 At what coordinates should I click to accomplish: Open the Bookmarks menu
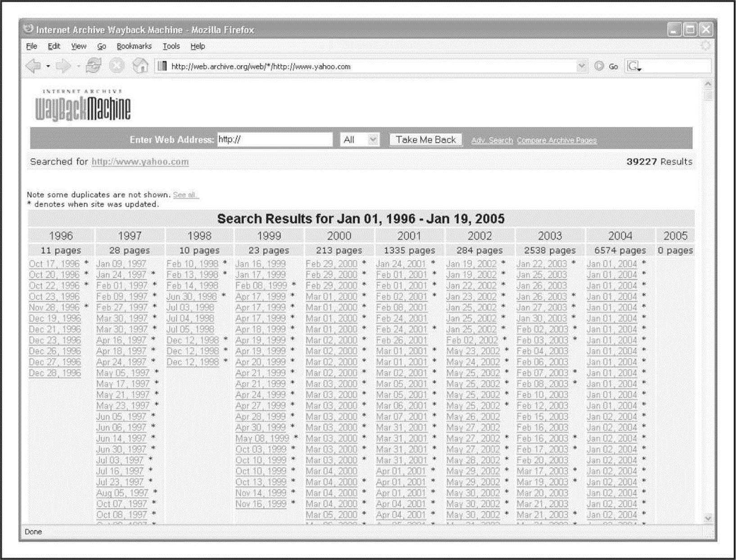[x=134, y=46]
